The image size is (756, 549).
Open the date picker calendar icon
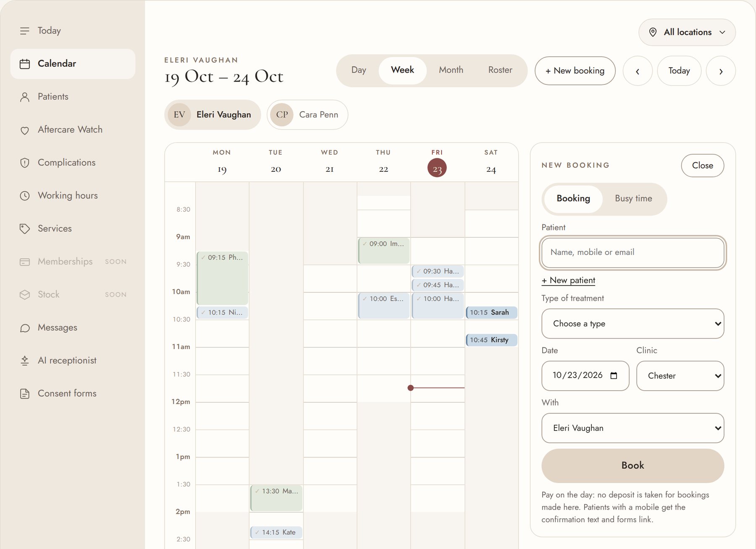coord(614,376)
